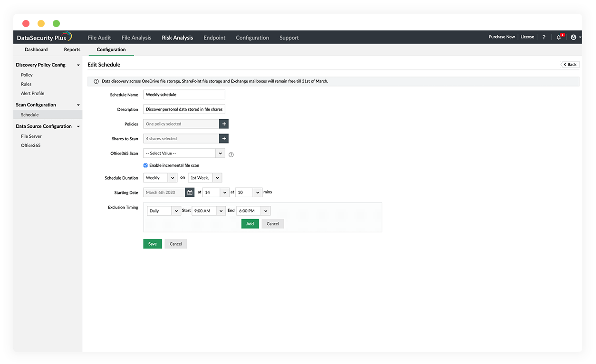
Task: Switch to the Dashboard tab
Action: (x=36, y=49)
